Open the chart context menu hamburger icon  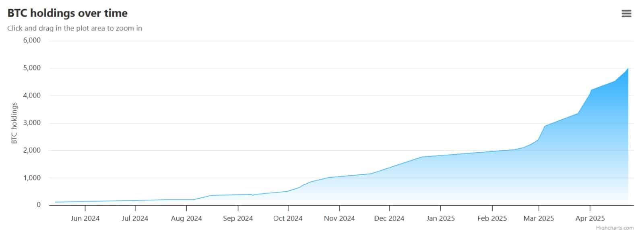[626, 14]
